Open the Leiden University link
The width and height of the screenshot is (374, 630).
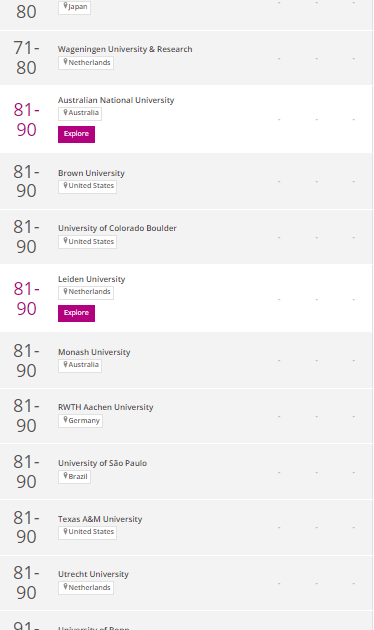click(91, 279)
